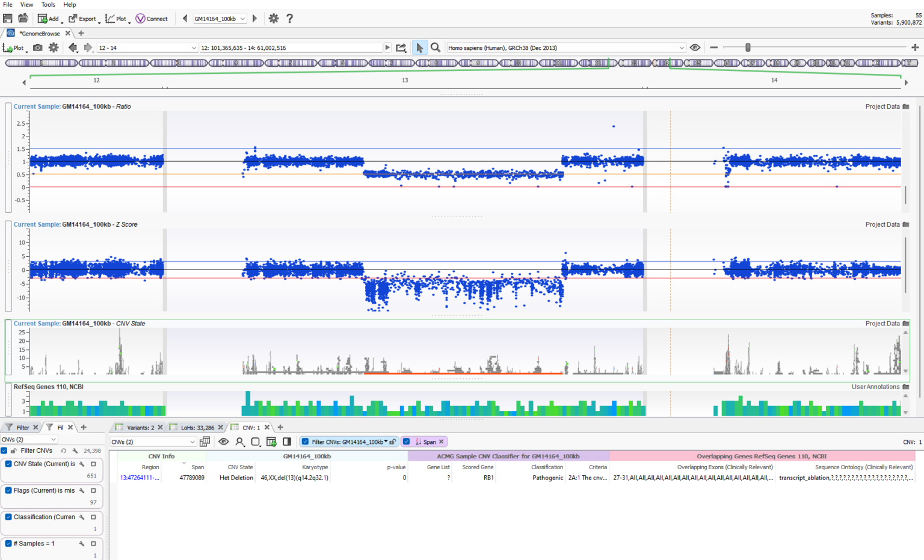Toggle the Span sort option checkbox
This screenshot has height=560, width=924.
(x=407, y=441)
